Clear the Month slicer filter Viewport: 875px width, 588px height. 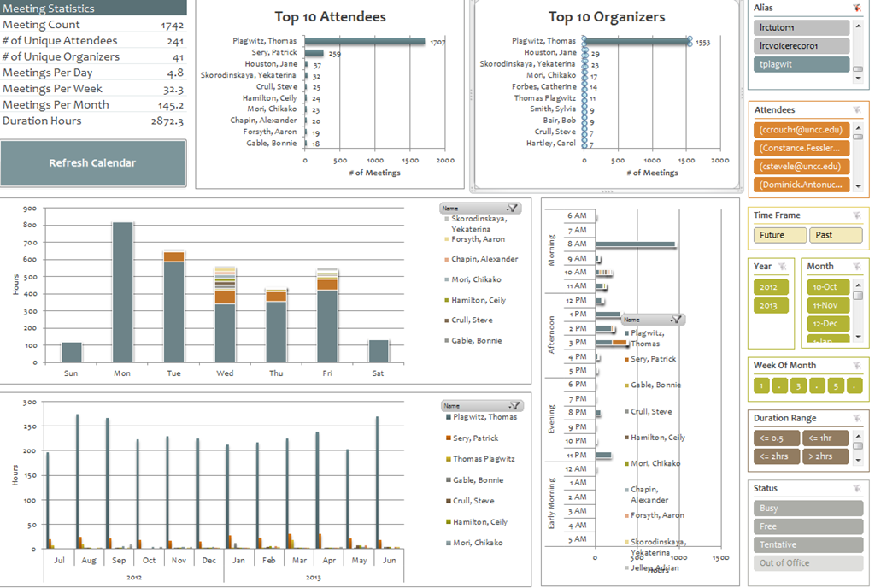click(857, 266)
